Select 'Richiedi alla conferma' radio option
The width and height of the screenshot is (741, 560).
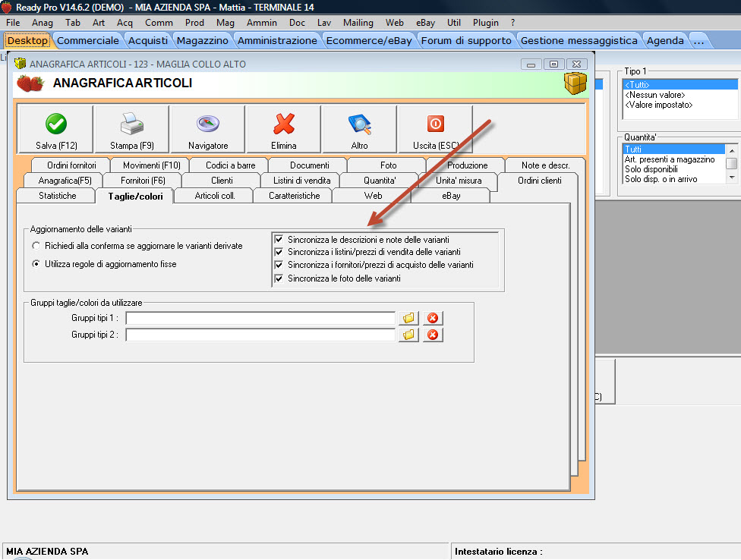36,246
